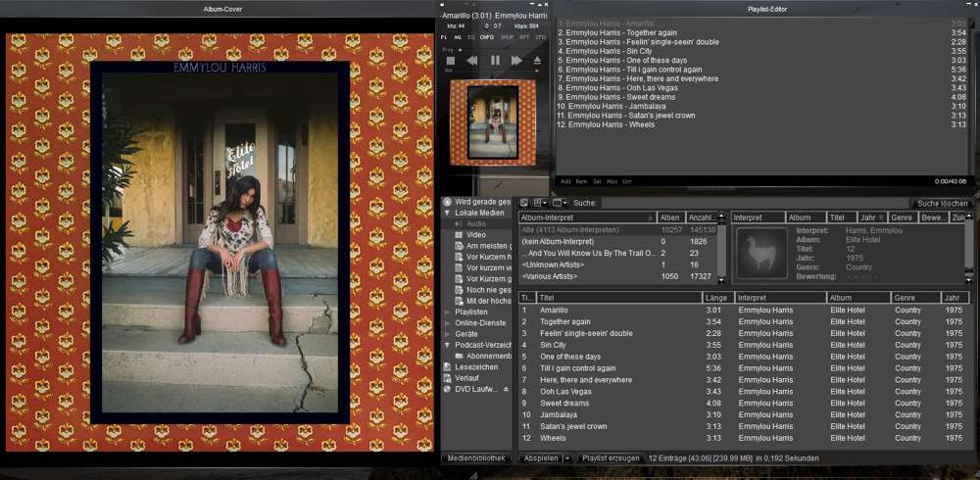Click the Suche löschen button
This screenshot has width=980, height=480.
coord(941,203)
